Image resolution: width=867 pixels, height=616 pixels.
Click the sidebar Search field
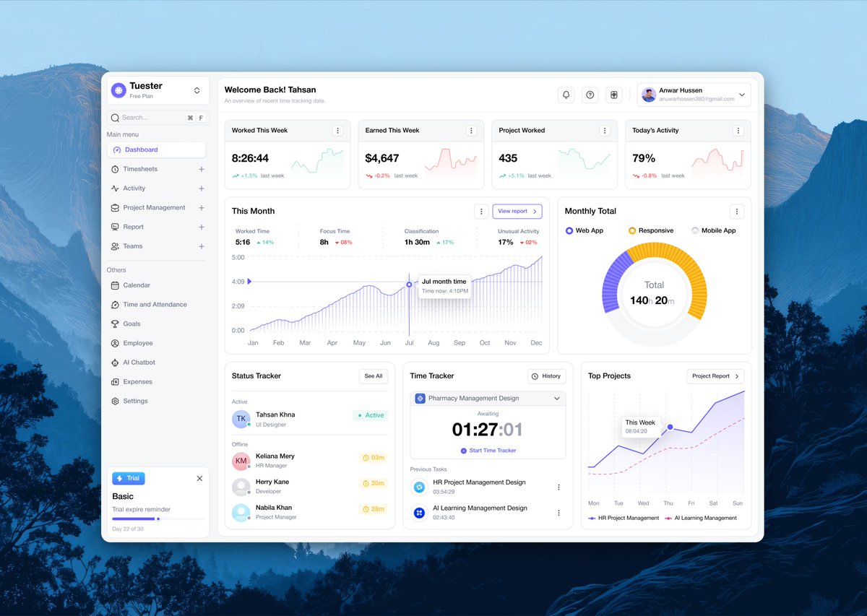click(158, 118)
